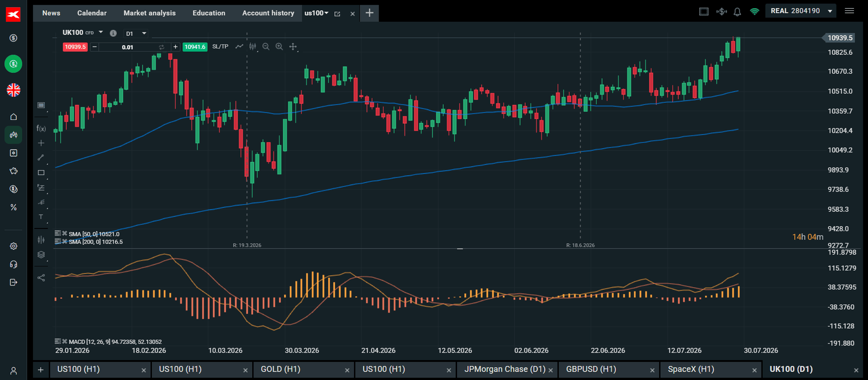Switch to the GOLD (H1) chart tab
This screenshot has width=868, height=380.
point(280,369)
